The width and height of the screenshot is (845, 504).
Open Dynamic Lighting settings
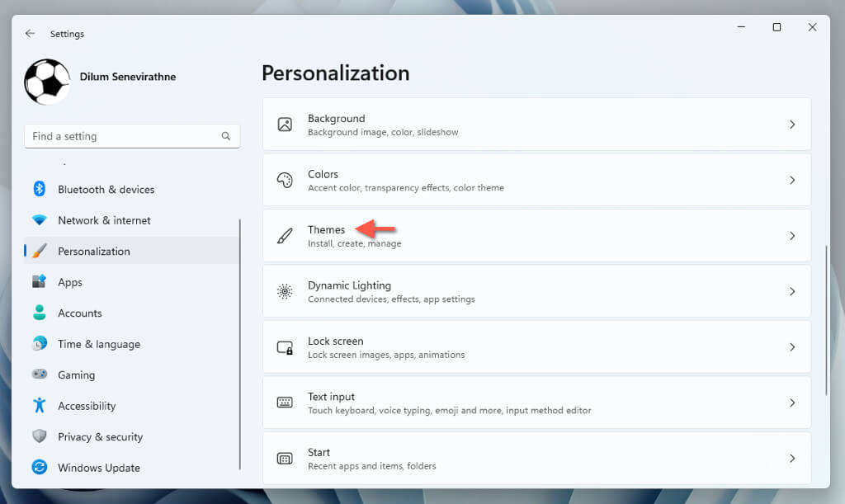click(536, 291)
